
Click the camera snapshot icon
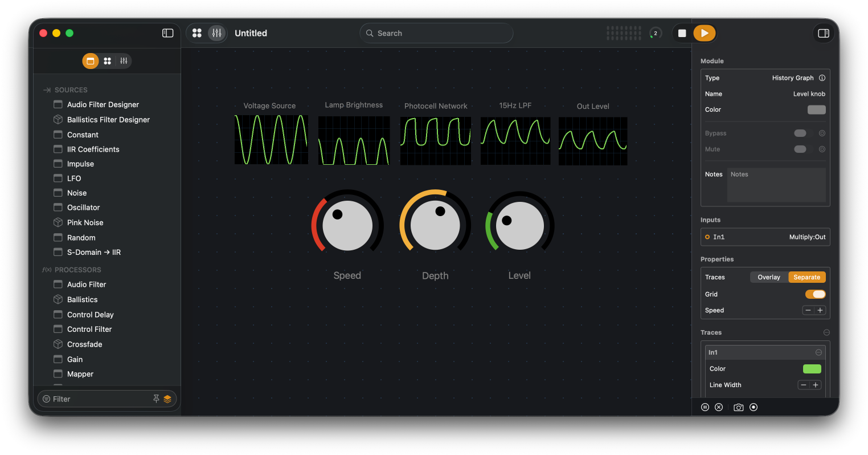pyautogui.click(x=738, y=407)
